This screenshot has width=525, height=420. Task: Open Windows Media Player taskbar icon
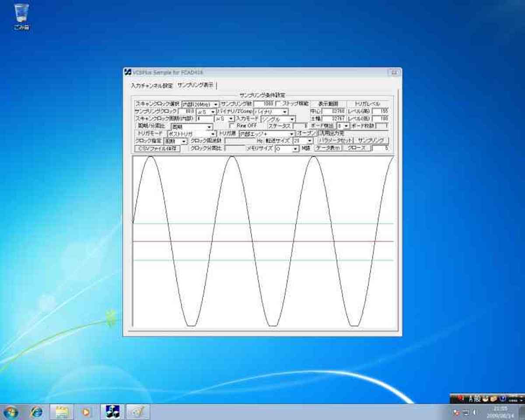coord(87,412)
